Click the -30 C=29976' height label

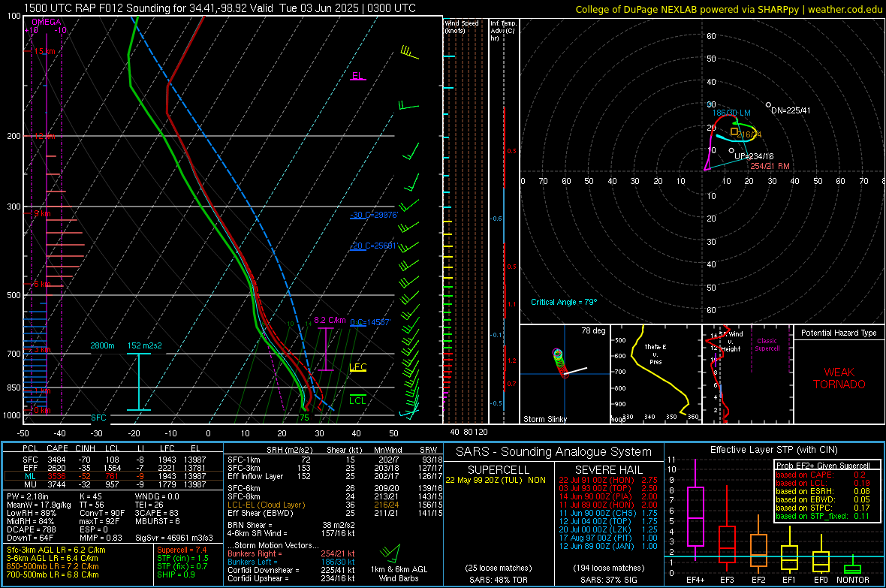pos(374,215)
